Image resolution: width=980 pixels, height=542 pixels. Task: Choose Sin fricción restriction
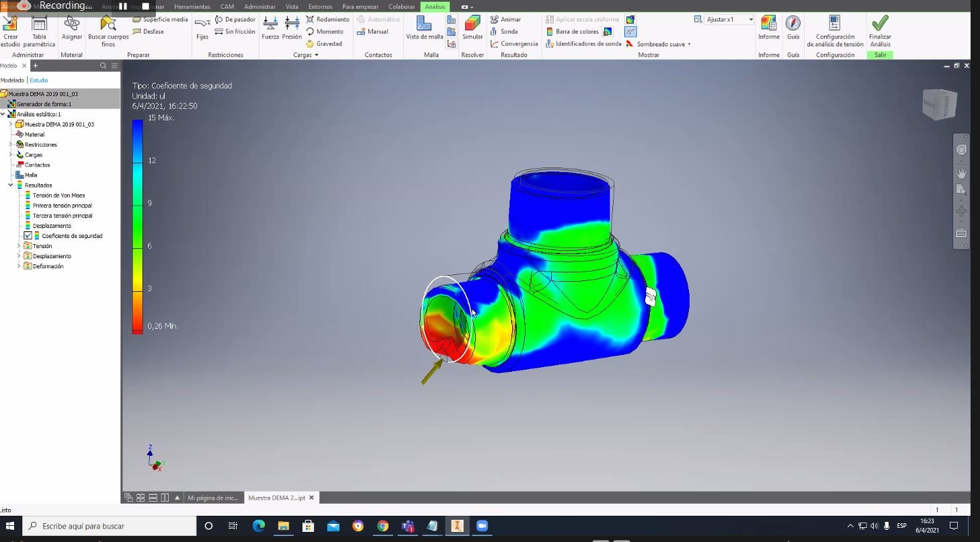point(235,32)
